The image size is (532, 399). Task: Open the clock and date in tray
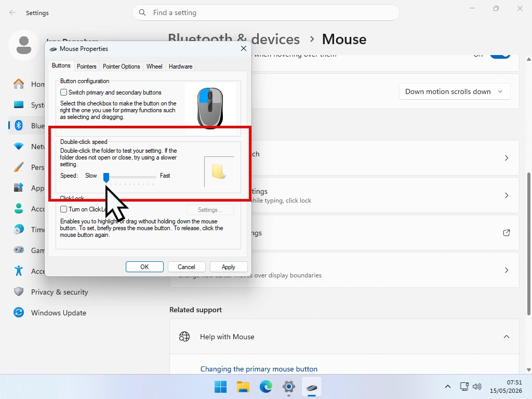click(506, 387)
